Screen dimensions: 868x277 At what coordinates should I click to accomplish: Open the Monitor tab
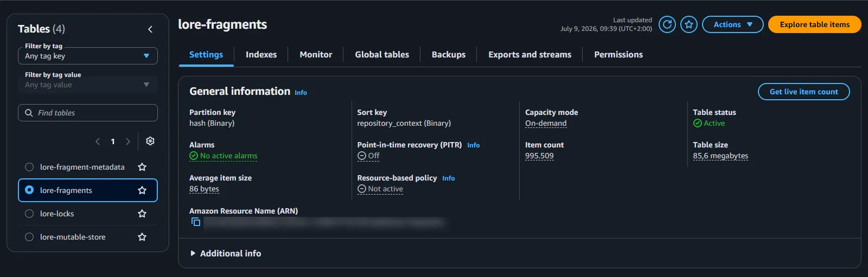[x=316, y=55]
